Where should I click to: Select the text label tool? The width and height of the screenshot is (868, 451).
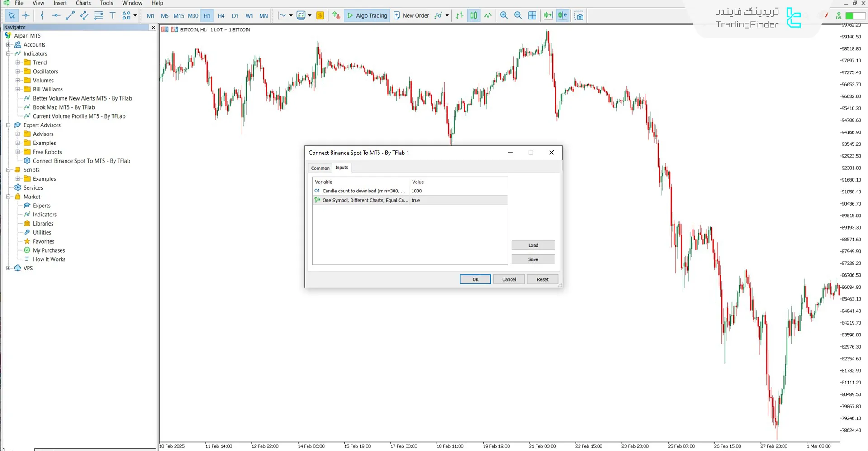coord(113,15)
